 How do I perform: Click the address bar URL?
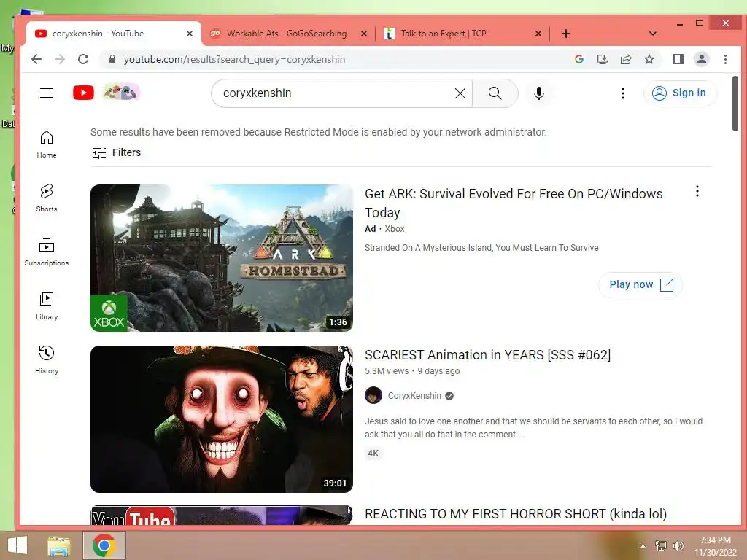(x=234, y=59)
